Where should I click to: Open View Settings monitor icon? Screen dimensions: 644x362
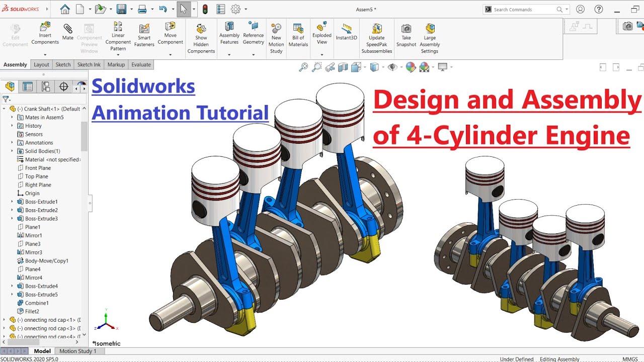click(x=443, y=67)
